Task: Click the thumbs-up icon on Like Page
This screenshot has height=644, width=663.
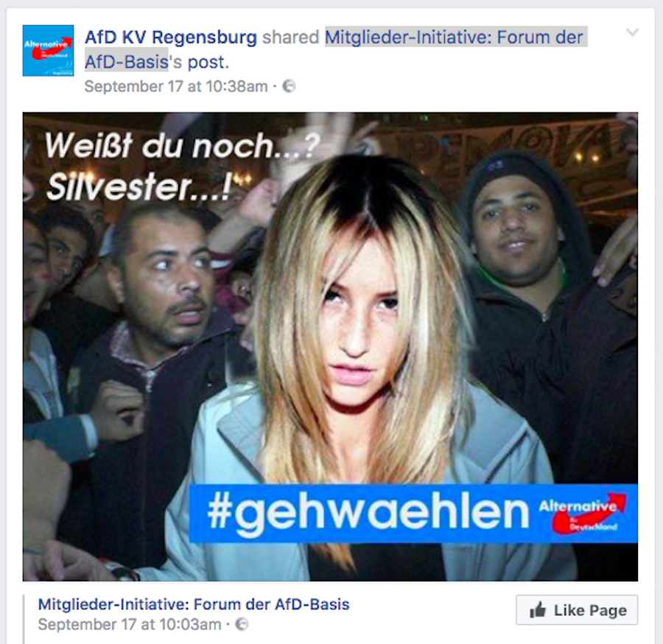Action: click(538, 610)
